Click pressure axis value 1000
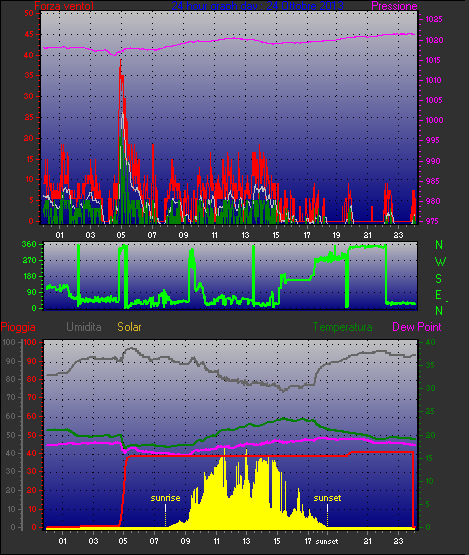469x555 pixels. pyautogui.click(x=434, y=120)
